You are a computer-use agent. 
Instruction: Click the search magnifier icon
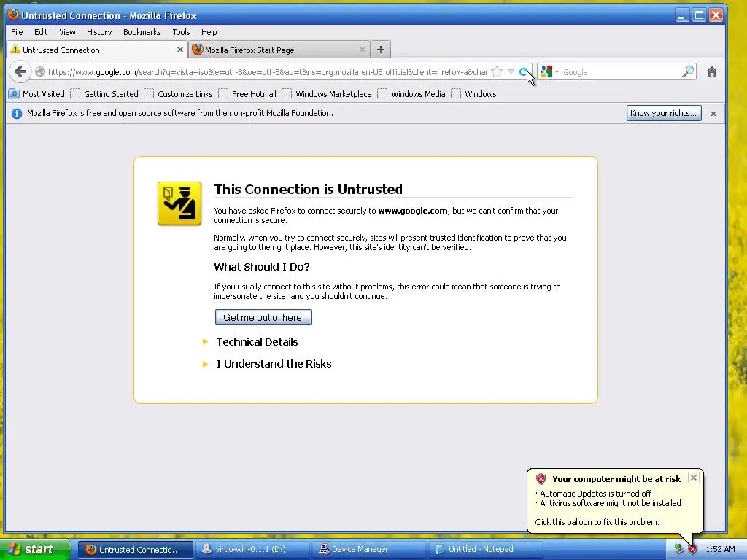[688, 72]
